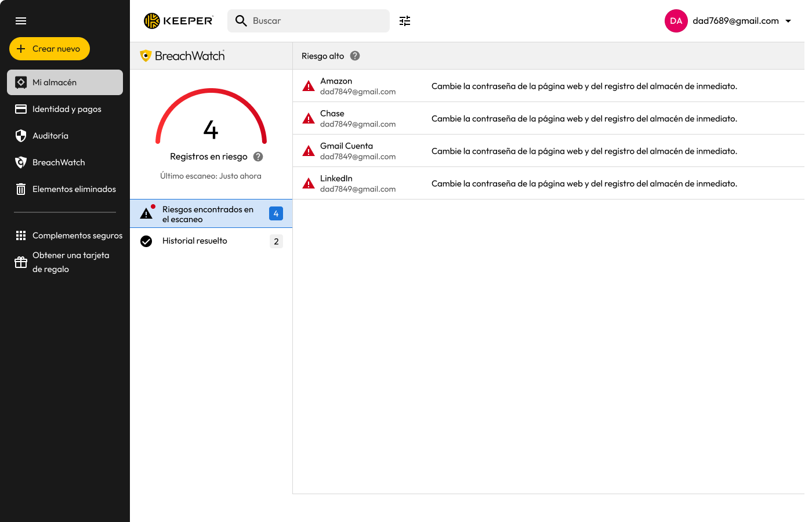Open the Amazon risk record

tap(549, 86)
